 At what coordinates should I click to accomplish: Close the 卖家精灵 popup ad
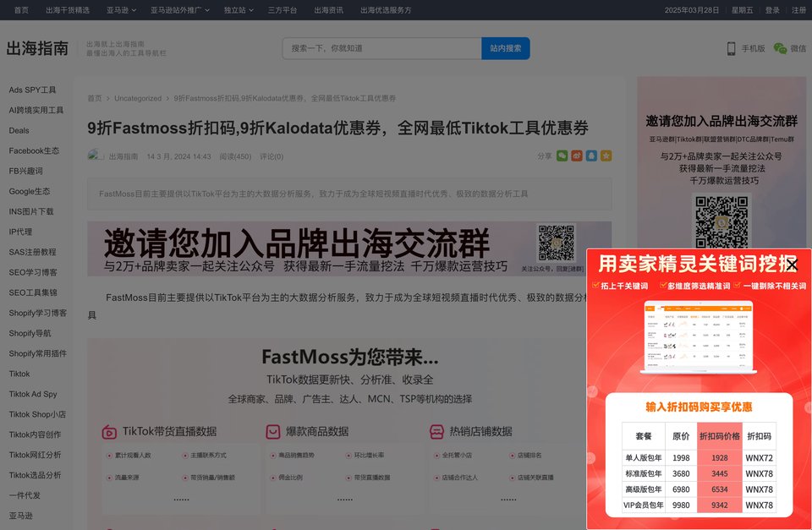[x=792, y=265]
